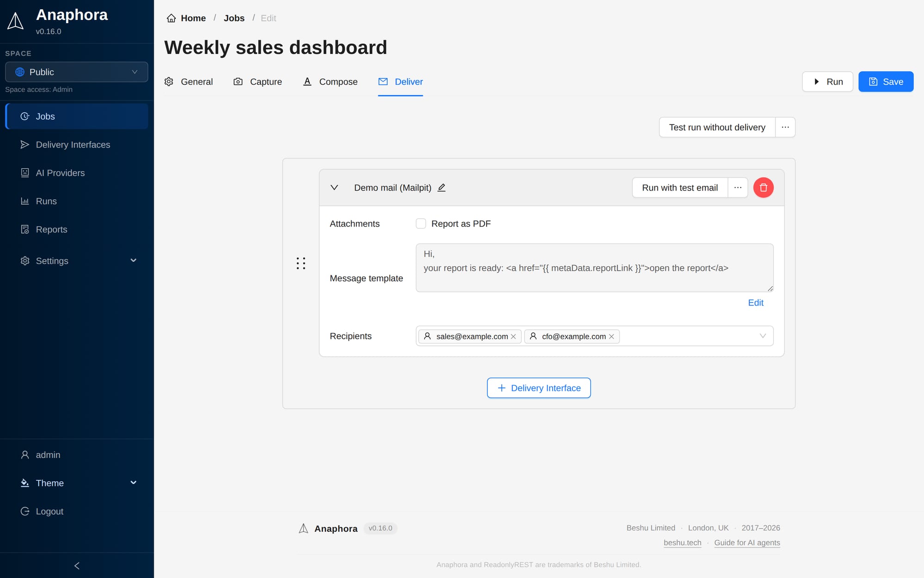Click the plus icon in Delivery Interface button
The height and width of the screenshot is (578, 924).
coord(502,388)
